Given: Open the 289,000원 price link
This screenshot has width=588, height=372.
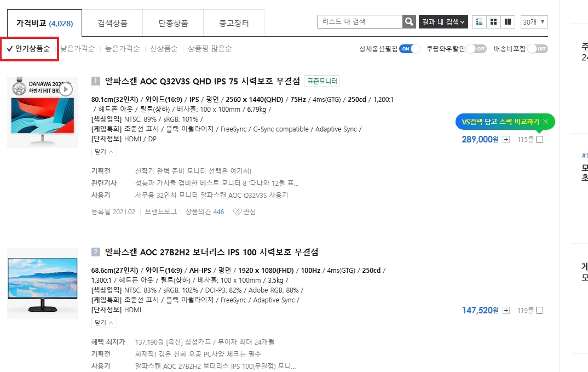Looking at the screenshot, I should (480, 140).
